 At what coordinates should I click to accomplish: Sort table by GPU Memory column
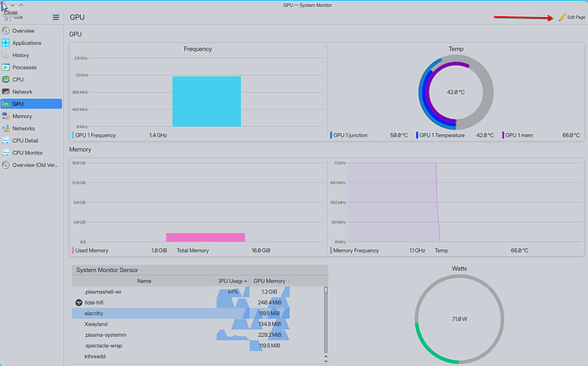pyautogui.click(x=269, y=281)
